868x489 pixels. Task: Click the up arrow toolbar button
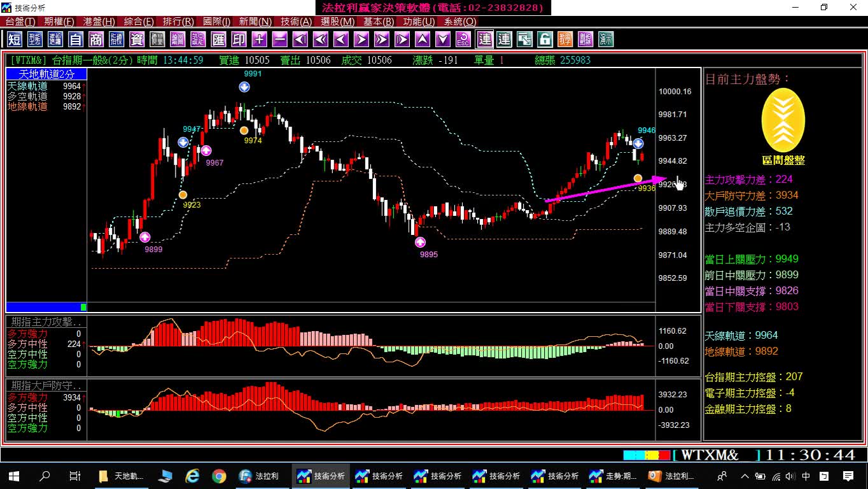[x=422, y=39]
